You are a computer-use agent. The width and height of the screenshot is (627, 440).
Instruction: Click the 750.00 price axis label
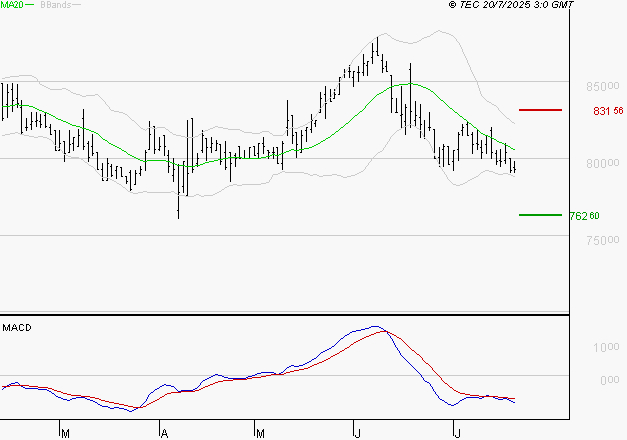tap(603, 240)
